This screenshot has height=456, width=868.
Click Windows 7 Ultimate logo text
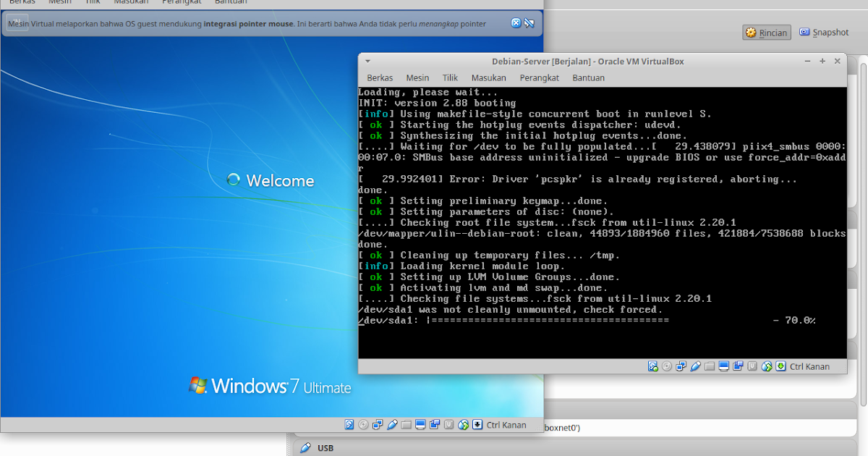[x=281, y=387]
